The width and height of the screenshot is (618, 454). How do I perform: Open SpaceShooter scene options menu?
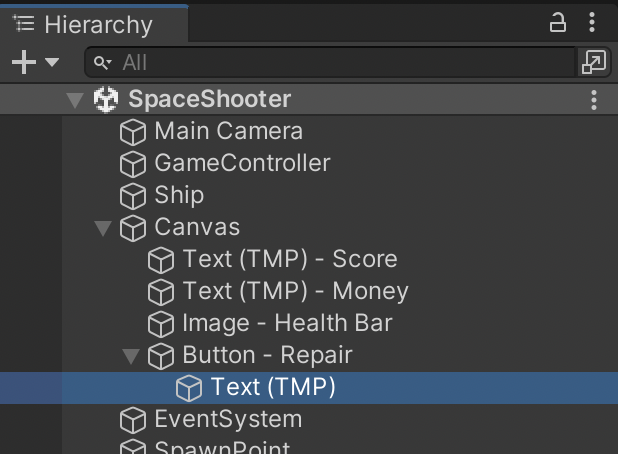point(594,99)
